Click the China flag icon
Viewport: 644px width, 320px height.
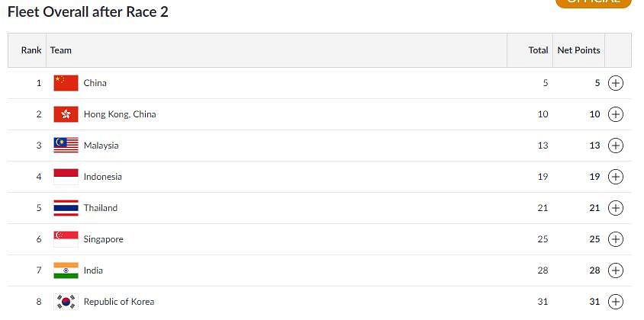click(x=66, y=83)
